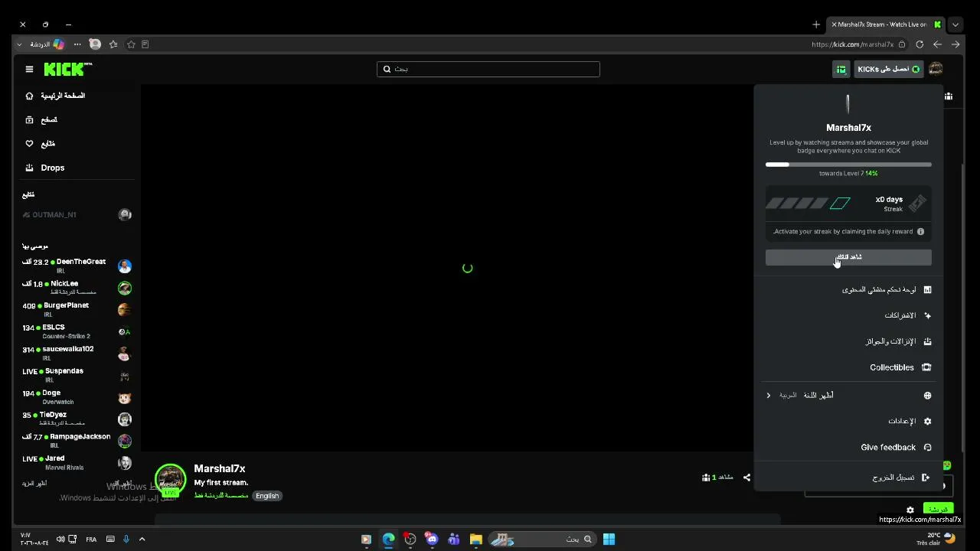Select BurgerPlanet channel in sidebar
This screenshot has width=980, height=551.
[77, 309]
